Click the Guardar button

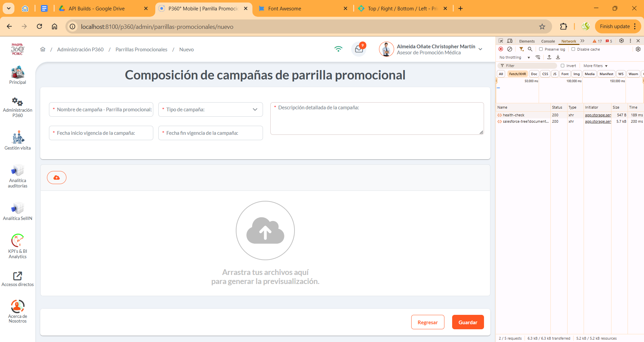click(x=468, y=322)
